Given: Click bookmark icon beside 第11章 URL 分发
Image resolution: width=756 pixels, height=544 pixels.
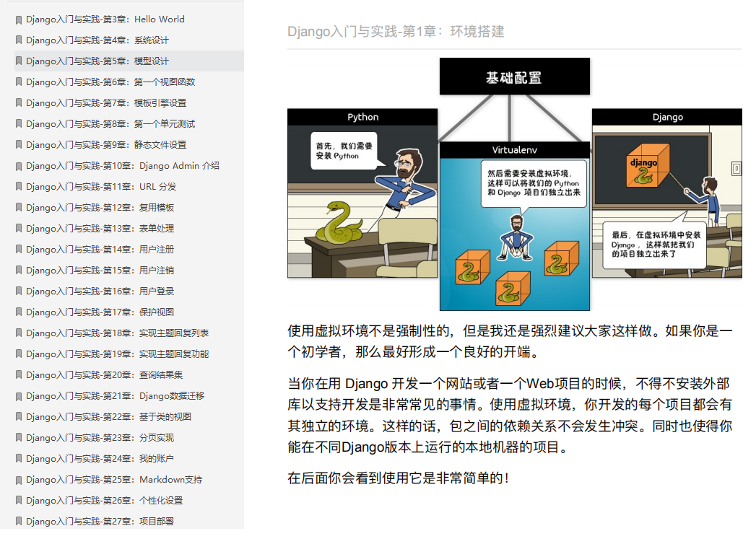Looking at the screenshot, I should (19, 187).
